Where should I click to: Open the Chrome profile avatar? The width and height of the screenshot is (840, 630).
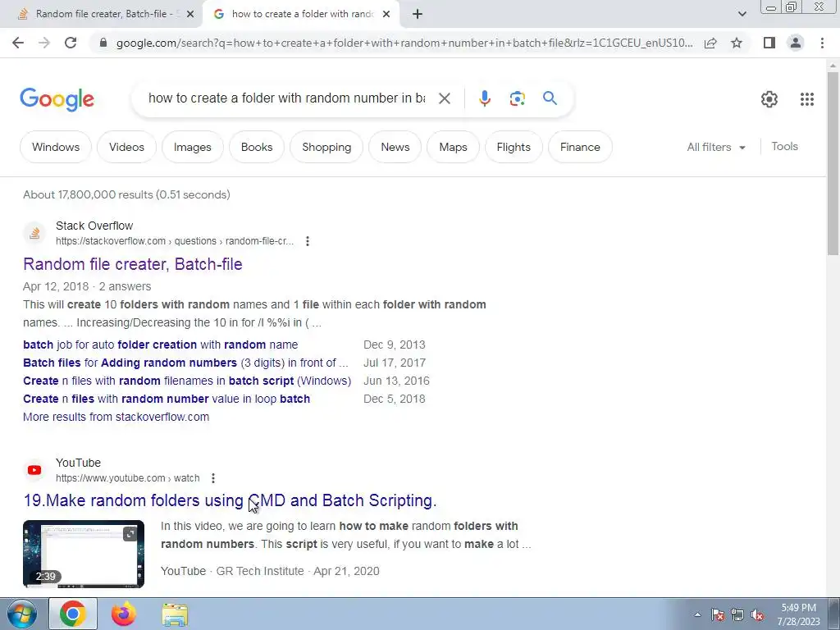796,43
